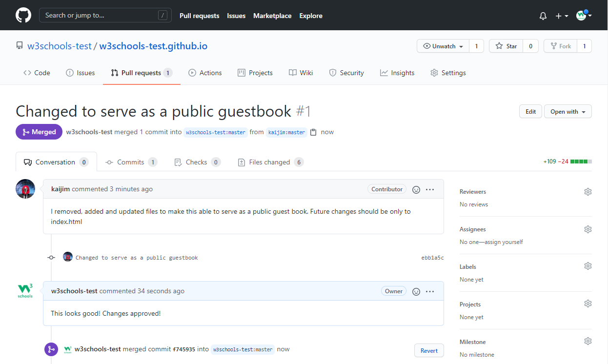The width and height of the screenshot is (608, 364).
Task: Toggle Star for this repository
Action: [x=506, y=46]
